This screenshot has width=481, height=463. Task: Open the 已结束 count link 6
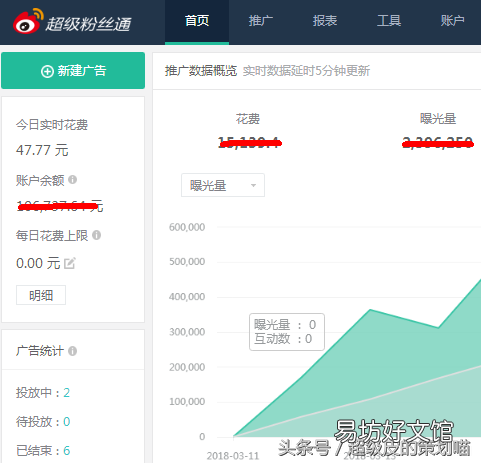[67, 451]
